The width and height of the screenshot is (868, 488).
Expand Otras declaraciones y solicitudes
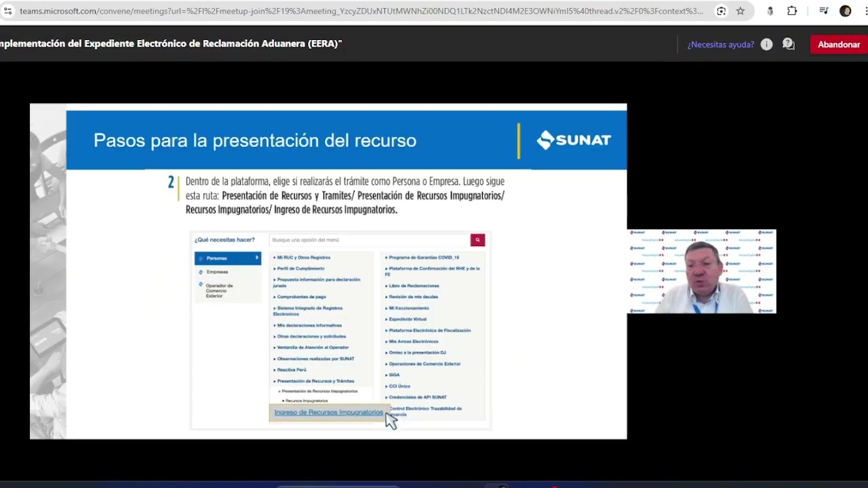pyautogui.click(x=311, y=336)
